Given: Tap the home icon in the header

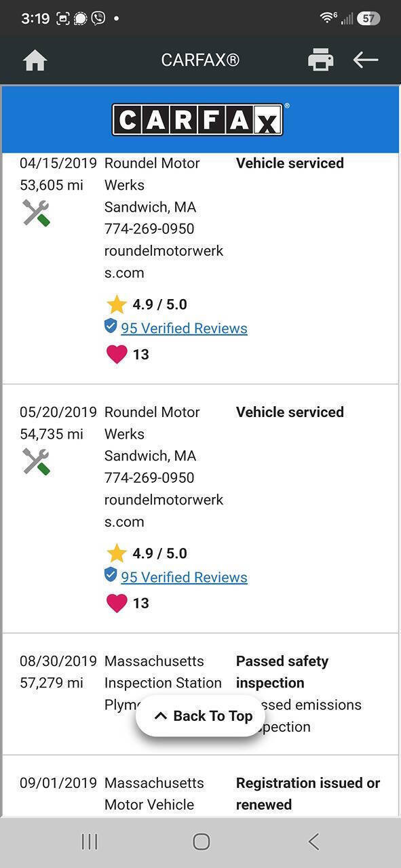Looking at the screenshot, I should tap(35, 60).
